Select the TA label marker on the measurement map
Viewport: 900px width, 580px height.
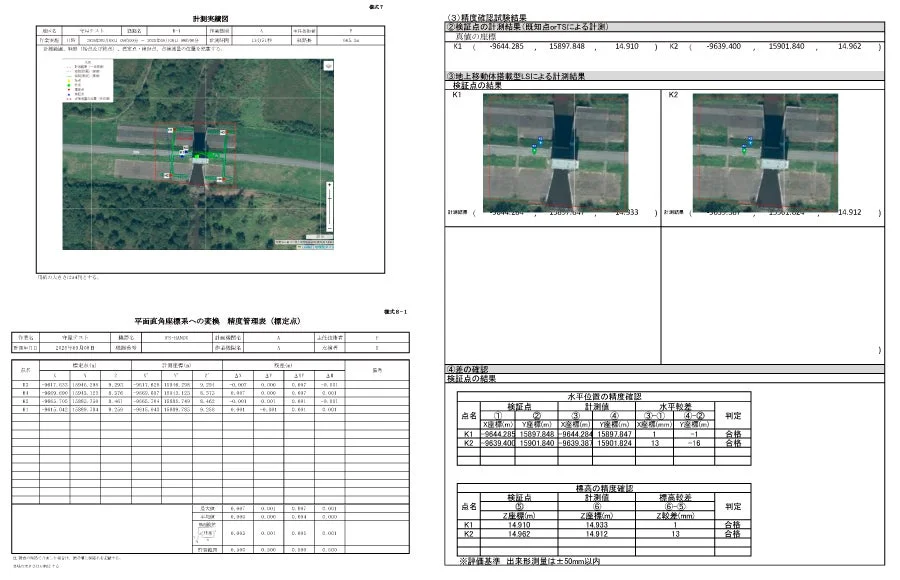[x=214, y=153]
